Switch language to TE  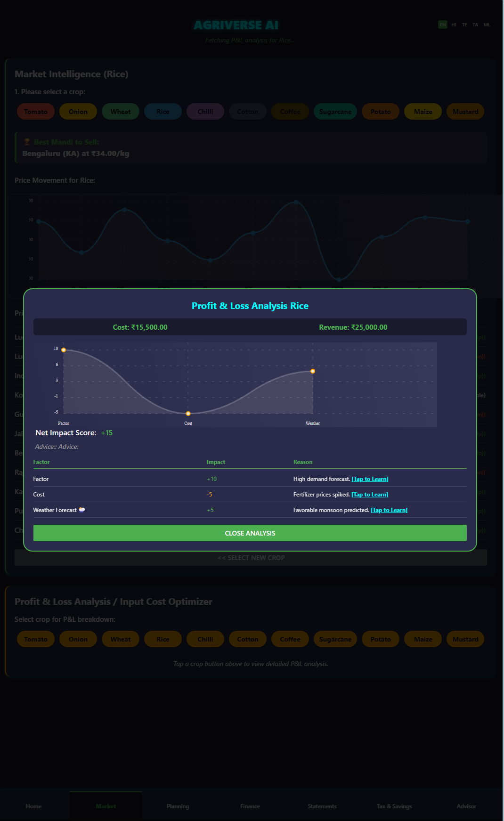[x=464, y=24]
